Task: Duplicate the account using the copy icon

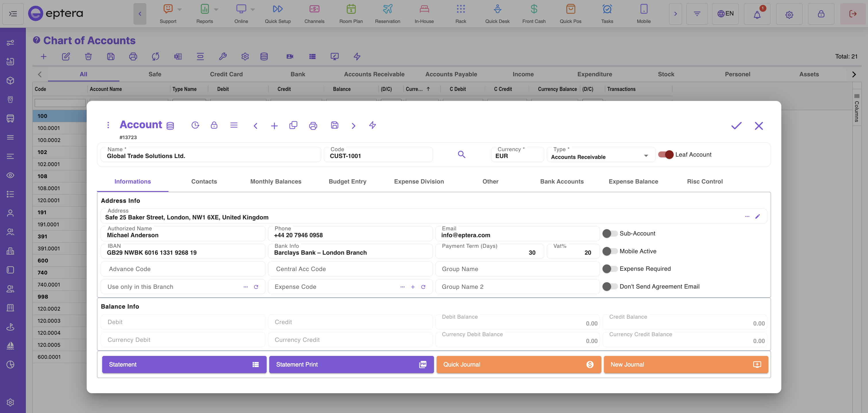Action: pos(293,125)
